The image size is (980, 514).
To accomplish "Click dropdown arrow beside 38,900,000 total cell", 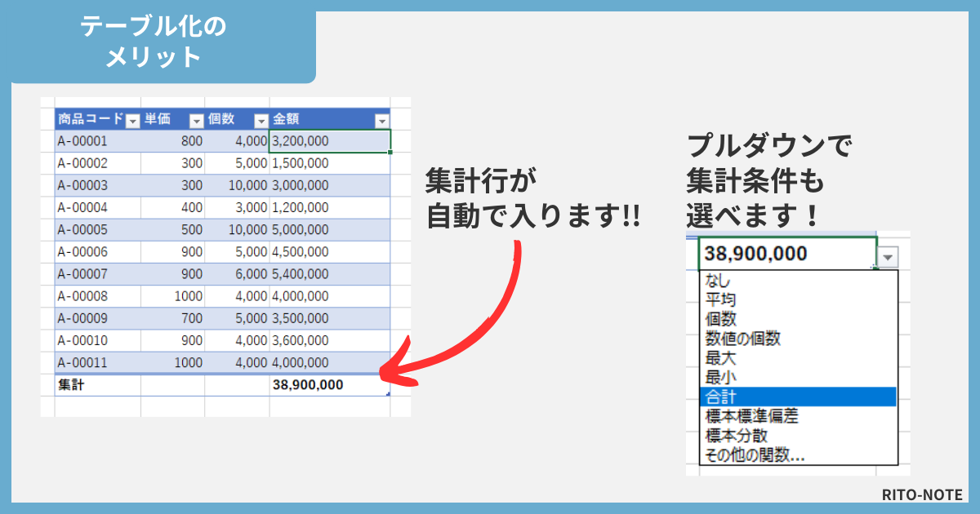I will coord(888,257).
